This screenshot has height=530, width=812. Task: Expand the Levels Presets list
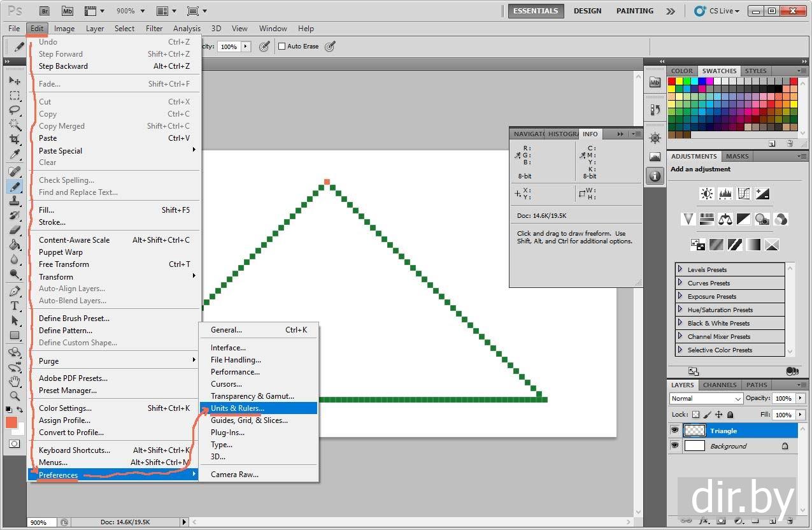tap(680, 269)
